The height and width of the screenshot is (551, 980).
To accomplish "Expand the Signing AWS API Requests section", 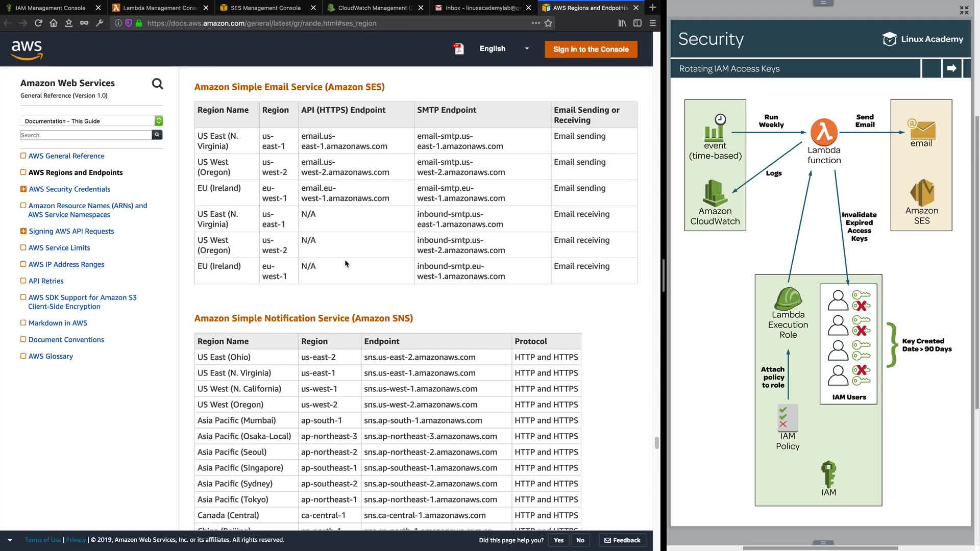I will tap(23, 232).
